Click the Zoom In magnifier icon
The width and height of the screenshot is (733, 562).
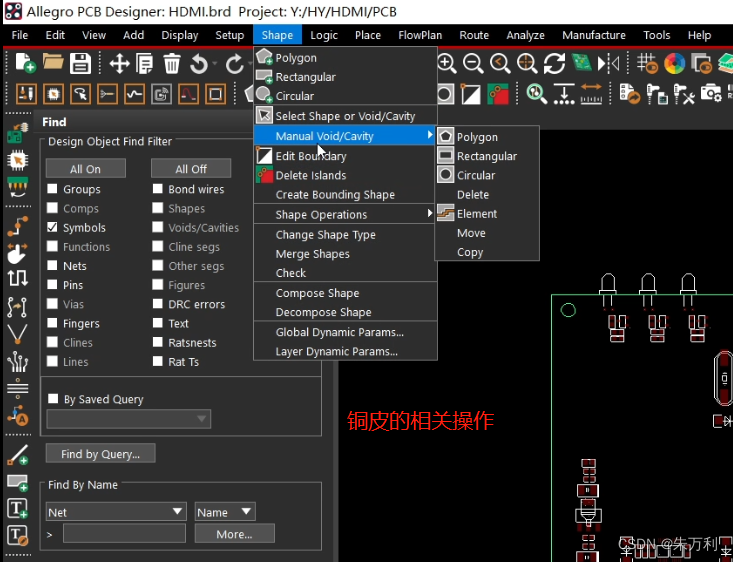pos(447,64)
